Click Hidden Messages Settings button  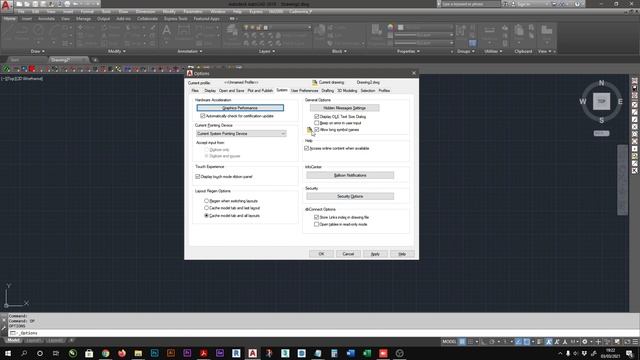344,108
